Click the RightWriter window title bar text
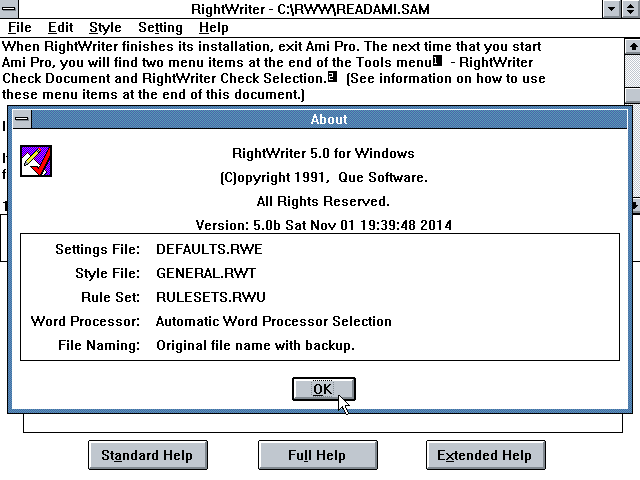This screenshot has height=480, width=640. 310,9
